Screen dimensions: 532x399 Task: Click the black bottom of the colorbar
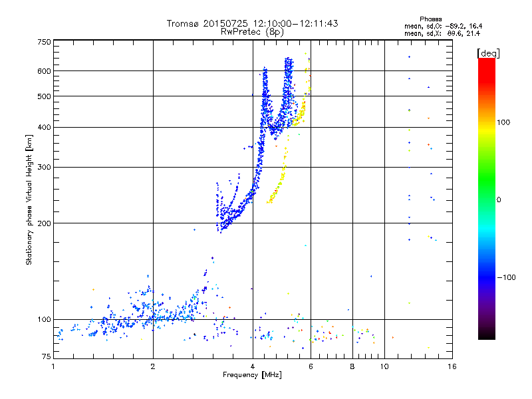pyautogui.click(x=487, y=336)
